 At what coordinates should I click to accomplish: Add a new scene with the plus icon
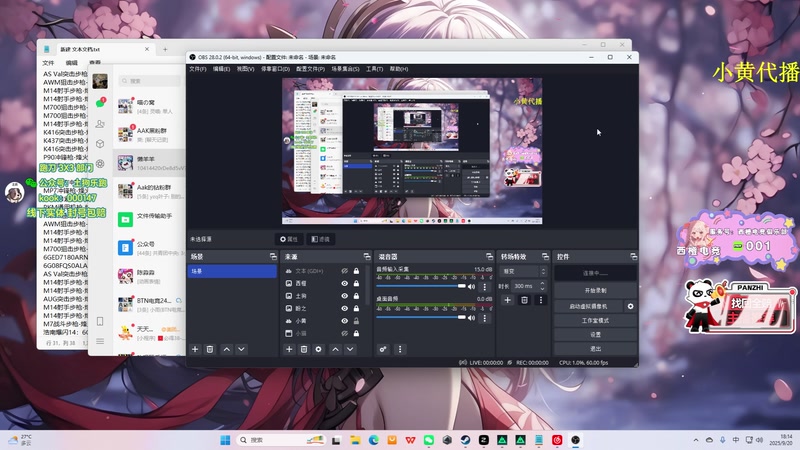tap(195, 349)
